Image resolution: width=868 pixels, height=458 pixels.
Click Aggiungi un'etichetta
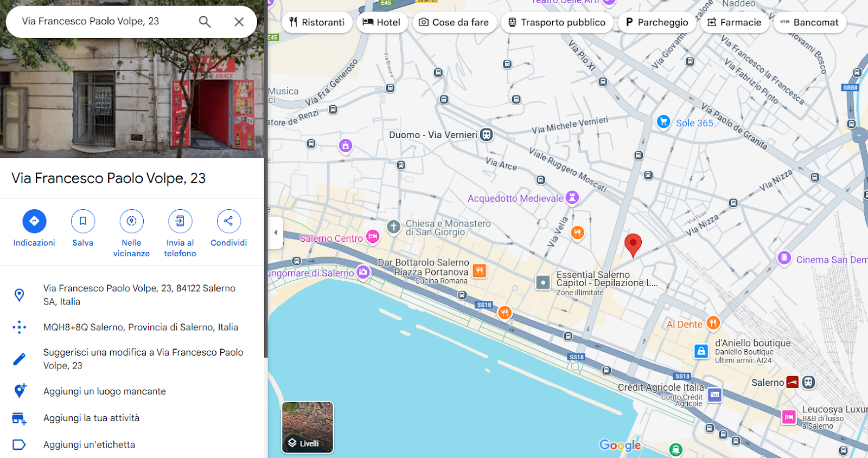pyautogui.click(x=132, y=444)
